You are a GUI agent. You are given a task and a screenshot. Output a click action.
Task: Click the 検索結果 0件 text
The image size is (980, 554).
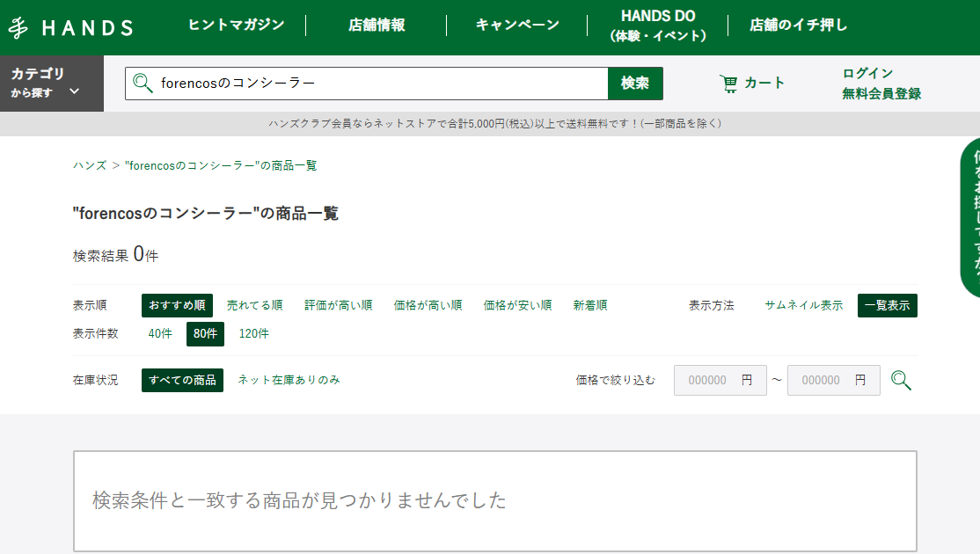tap(115, 255)
